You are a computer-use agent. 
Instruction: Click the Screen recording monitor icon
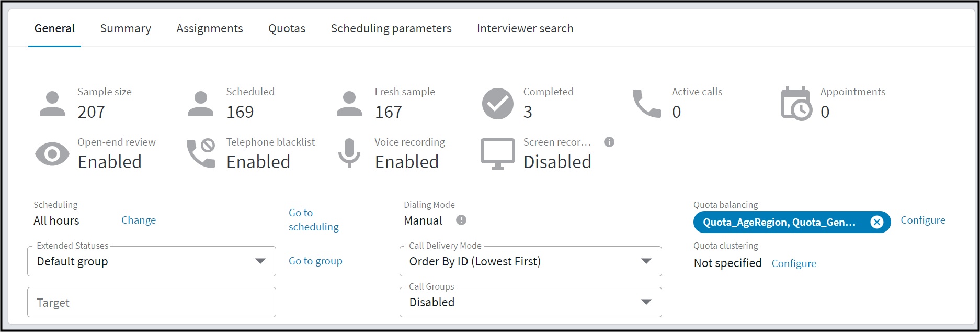click(x=498, y=154)
